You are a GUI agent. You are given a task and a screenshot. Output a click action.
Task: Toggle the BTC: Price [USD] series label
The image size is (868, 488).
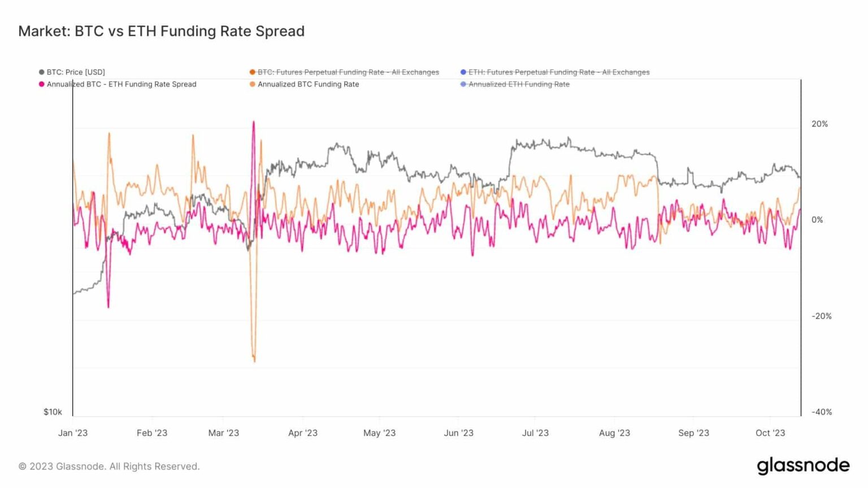tap(76, 72)
